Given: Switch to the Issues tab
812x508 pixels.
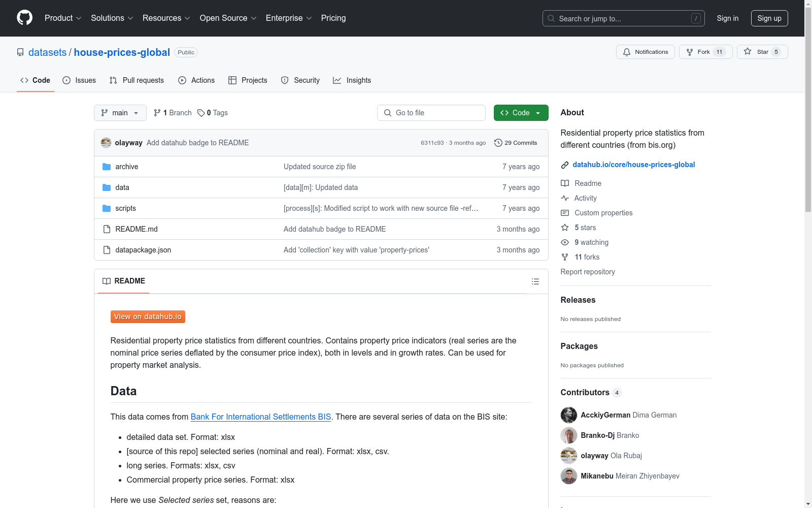Looking at the screenshot, I should [79, 80].
